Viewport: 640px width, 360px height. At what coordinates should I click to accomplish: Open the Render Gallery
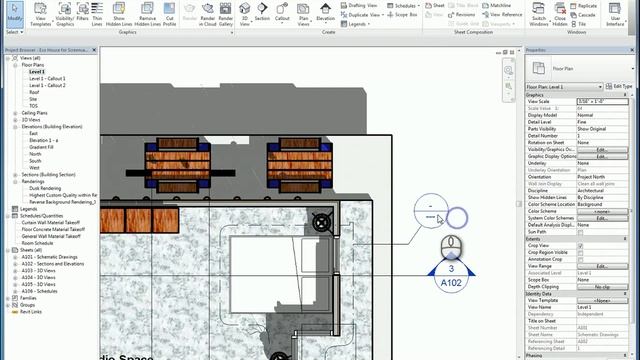pos(226,14)
